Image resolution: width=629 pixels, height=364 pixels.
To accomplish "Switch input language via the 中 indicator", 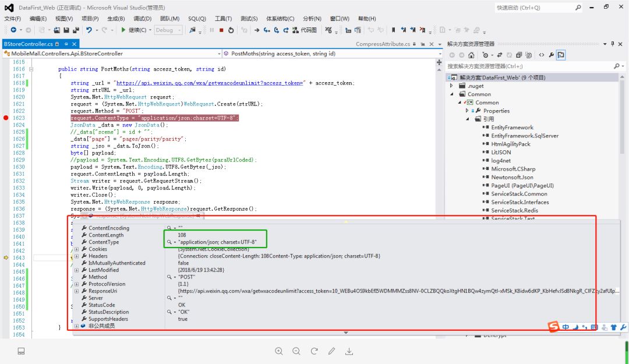I will coord(566,327).
